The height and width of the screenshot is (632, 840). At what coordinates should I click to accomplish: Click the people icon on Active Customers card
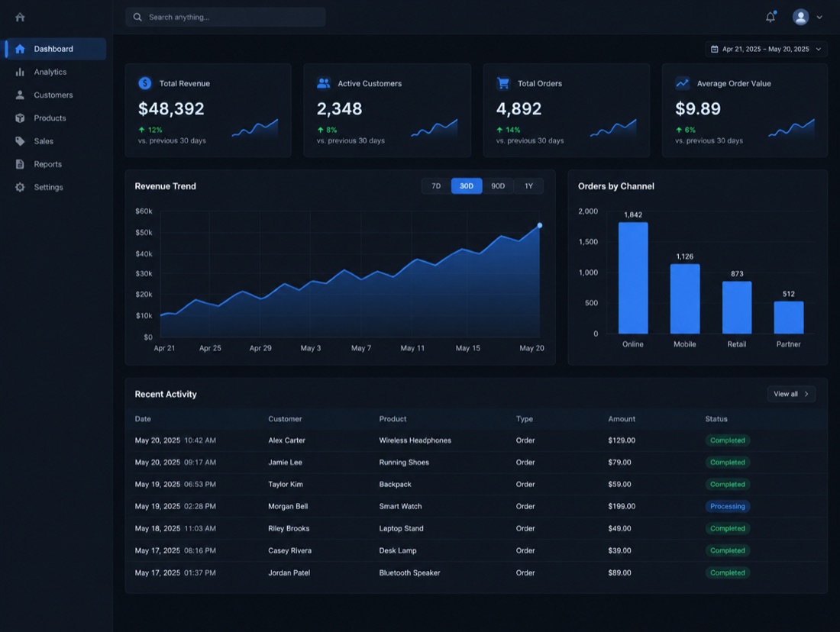(x=323, y=83)
